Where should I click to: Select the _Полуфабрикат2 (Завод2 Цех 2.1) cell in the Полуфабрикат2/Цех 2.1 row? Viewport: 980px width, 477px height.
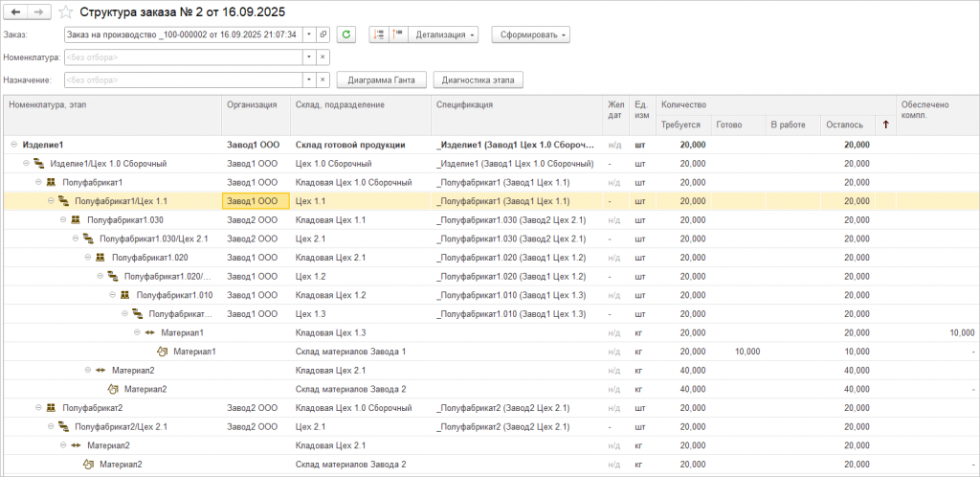(518, 426)
